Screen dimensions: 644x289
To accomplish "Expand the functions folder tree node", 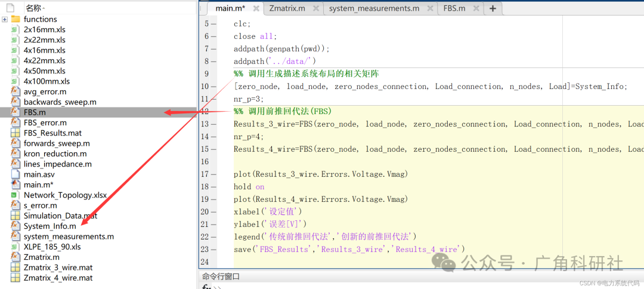I will pos(5,19).
